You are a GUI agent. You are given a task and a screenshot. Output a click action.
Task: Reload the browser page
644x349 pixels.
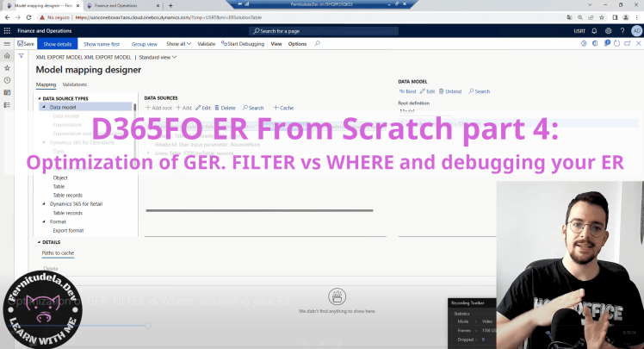click(28, 17)
